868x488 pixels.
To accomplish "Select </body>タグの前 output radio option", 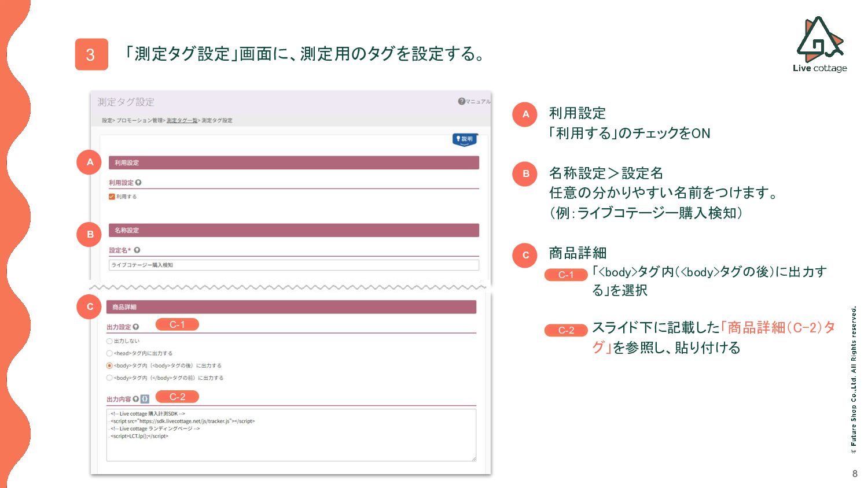I will 109,378.
